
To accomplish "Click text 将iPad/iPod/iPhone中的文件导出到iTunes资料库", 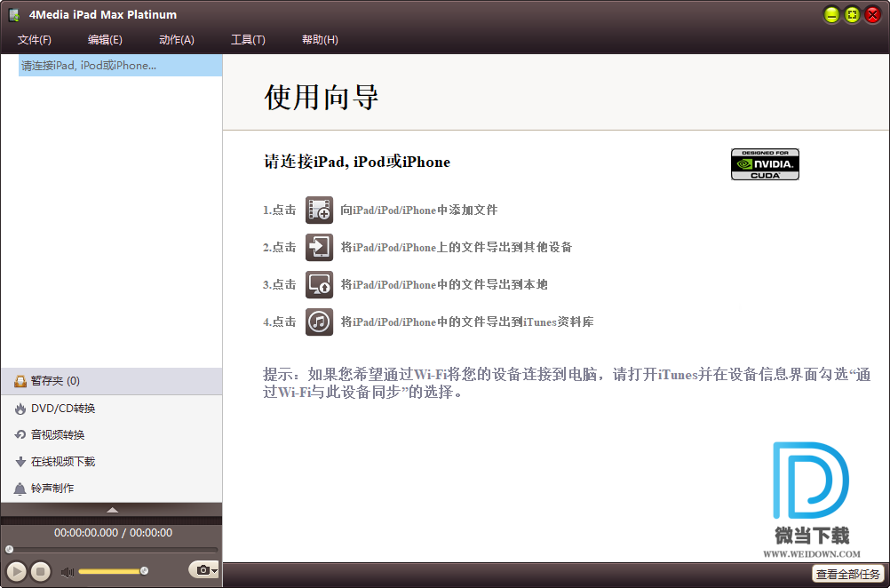I will (467, 322).
